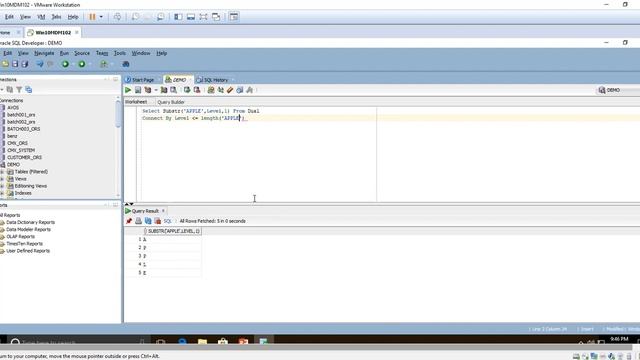Expand the Views tree node
Image resolution: width=640 pixels, height=360 pixels.
coord(2,179)
